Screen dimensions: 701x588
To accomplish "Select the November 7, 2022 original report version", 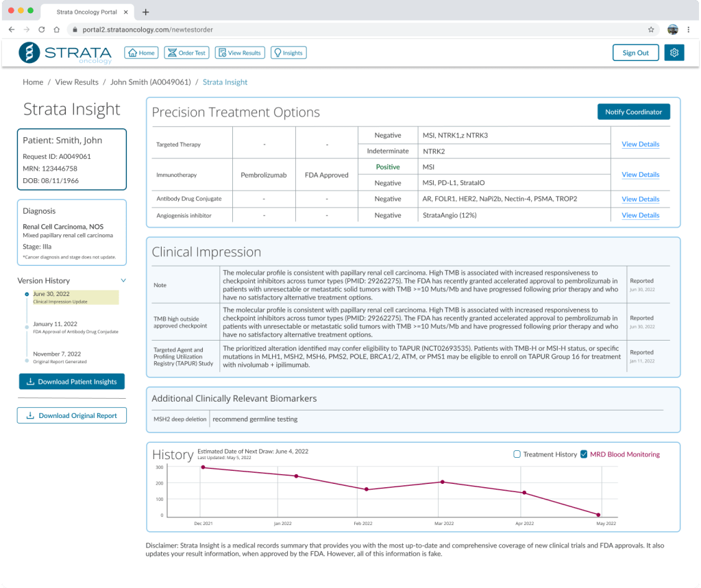I will [57, 354].
